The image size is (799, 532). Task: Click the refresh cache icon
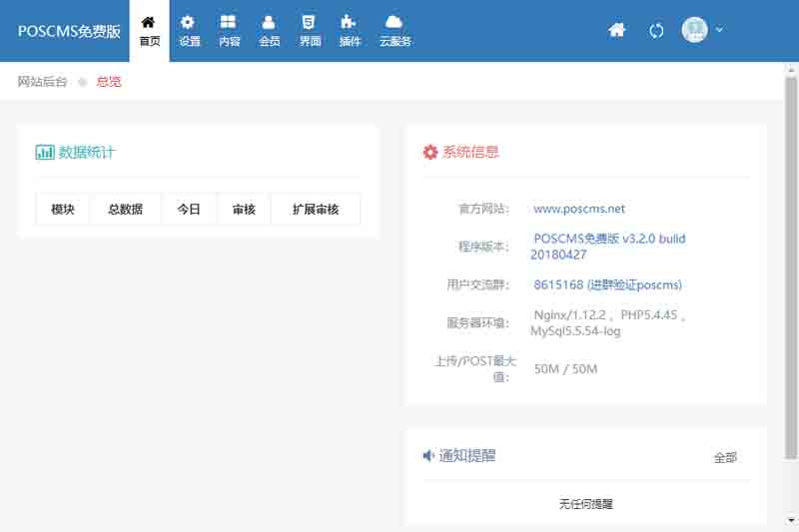click(x=656, y=30)
